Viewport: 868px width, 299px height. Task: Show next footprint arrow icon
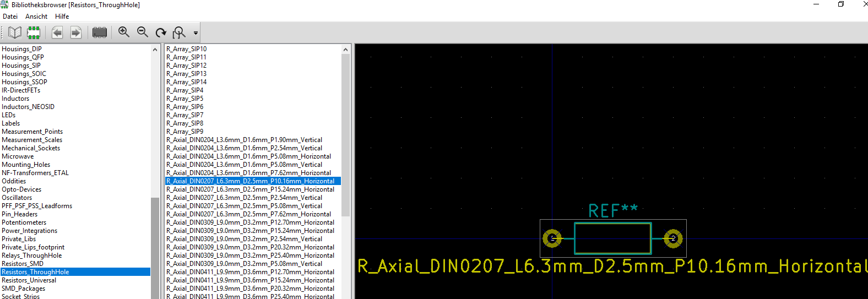(76, 32)
